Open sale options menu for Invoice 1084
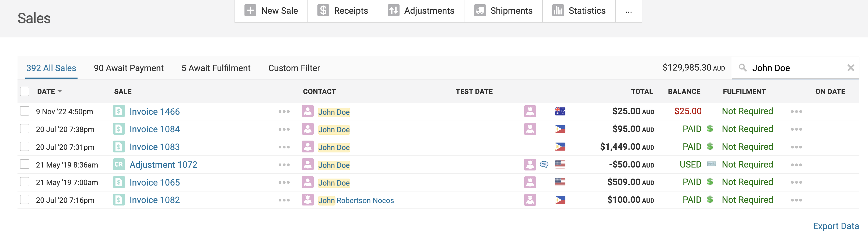This screenshot has width=868, height=244. click(x=284, y=130)
